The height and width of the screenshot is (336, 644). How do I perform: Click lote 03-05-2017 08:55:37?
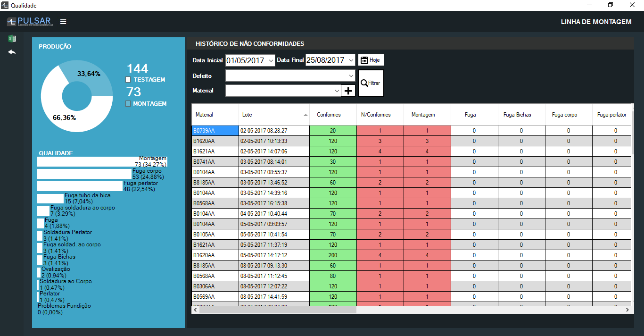[x=274, y=172]
